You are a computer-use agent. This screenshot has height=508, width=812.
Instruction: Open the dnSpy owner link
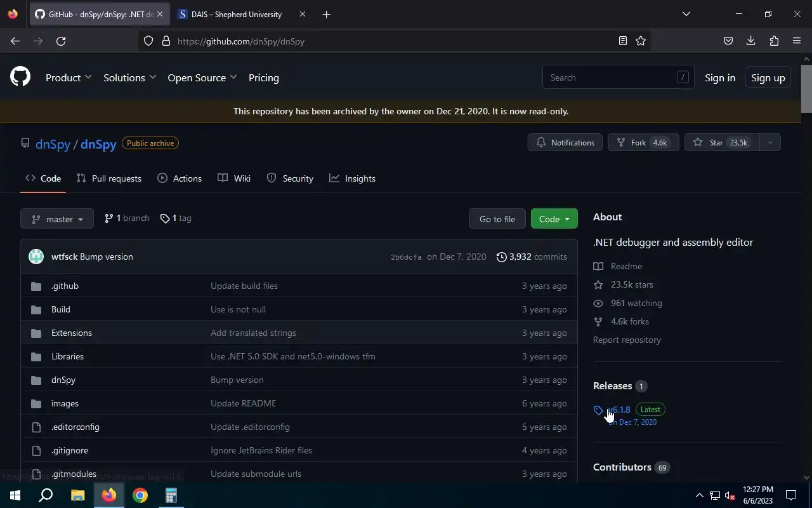click(x=53, y=144)
